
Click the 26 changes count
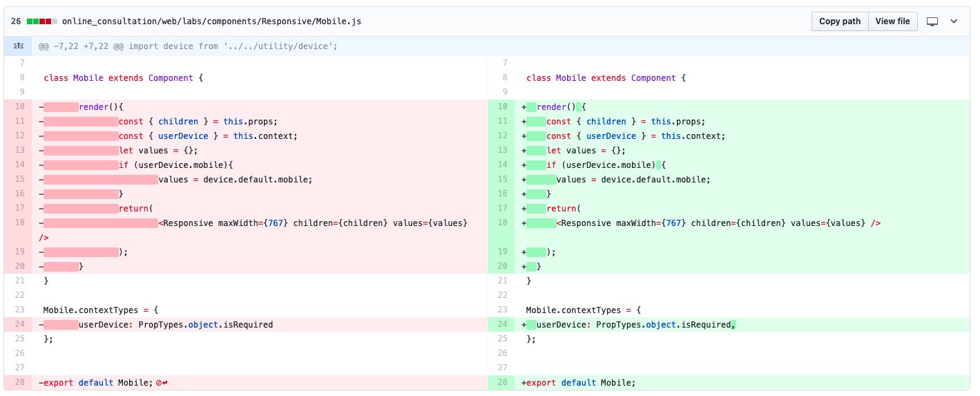pyautogui.click(x=16, y=21)
